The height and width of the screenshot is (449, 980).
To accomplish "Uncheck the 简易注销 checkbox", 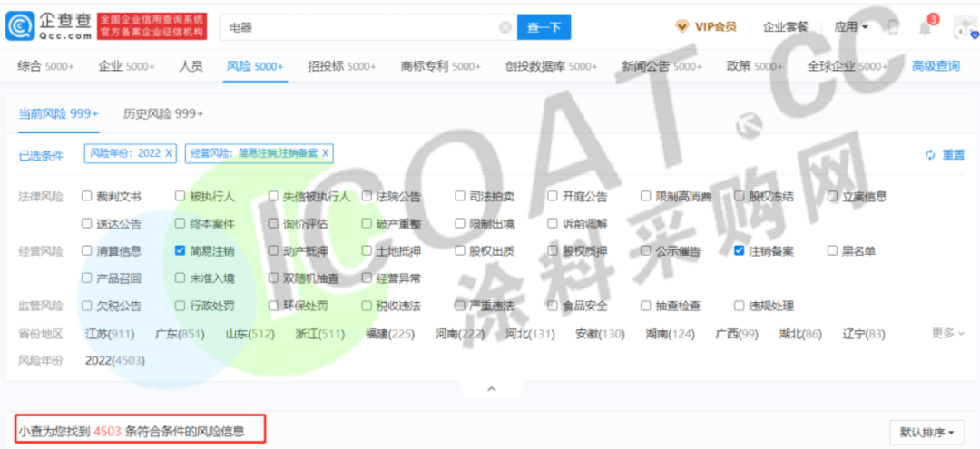I will [181, 251].
